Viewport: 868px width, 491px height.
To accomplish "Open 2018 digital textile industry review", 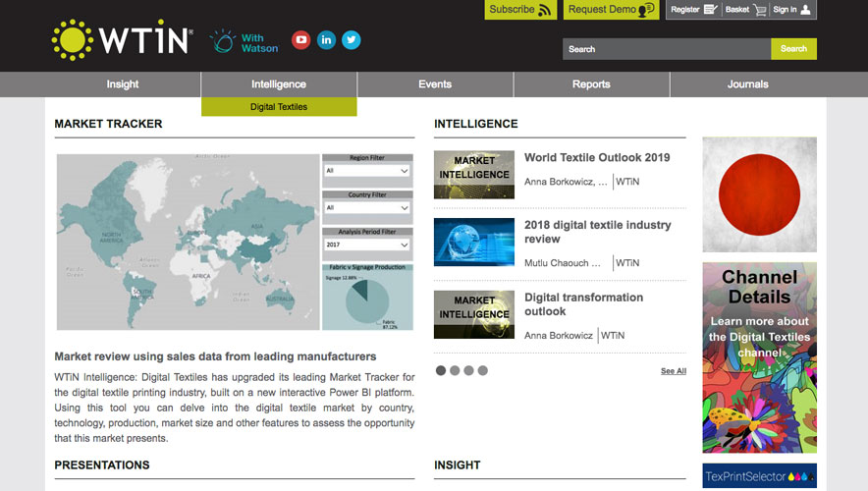I will click(598, 232).
